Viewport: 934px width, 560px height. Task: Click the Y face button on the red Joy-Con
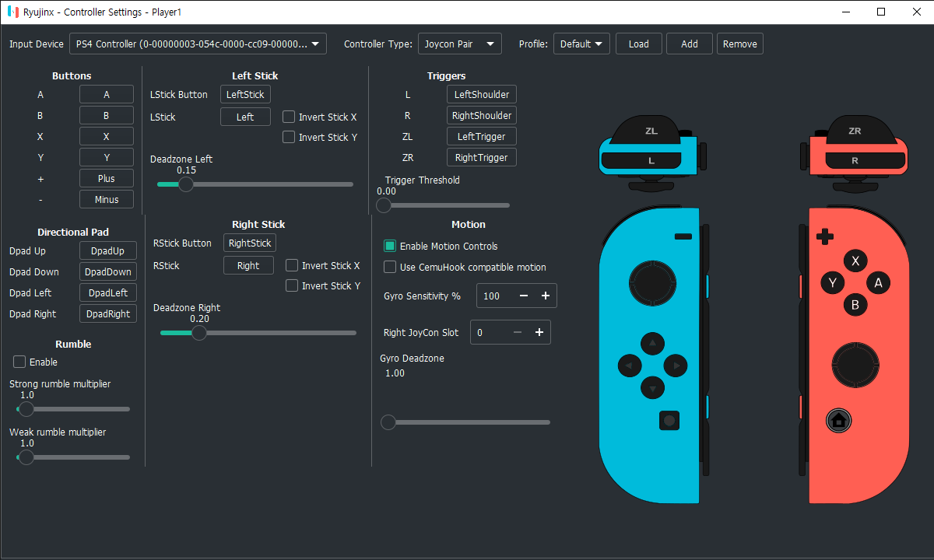(x=833, y=283)
